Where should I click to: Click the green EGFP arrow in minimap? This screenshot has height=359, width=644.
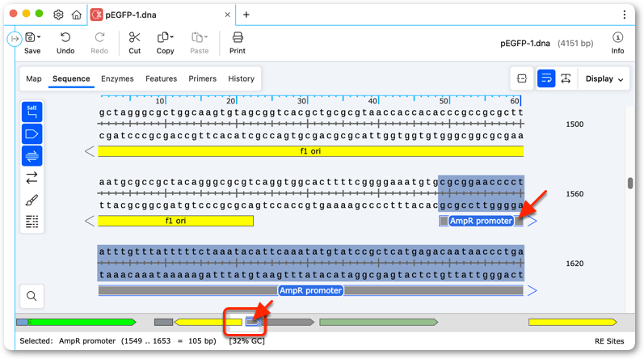[82, 322]
